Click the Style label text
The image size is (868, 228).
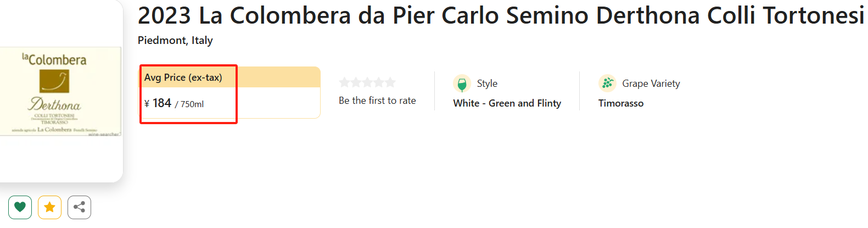(487, 84)
